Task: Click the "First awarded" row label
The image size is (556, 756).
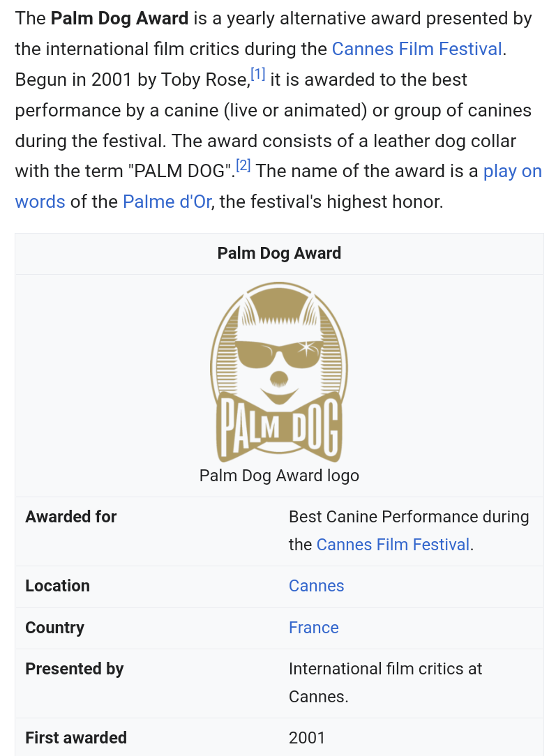Action: pos(76,738)
